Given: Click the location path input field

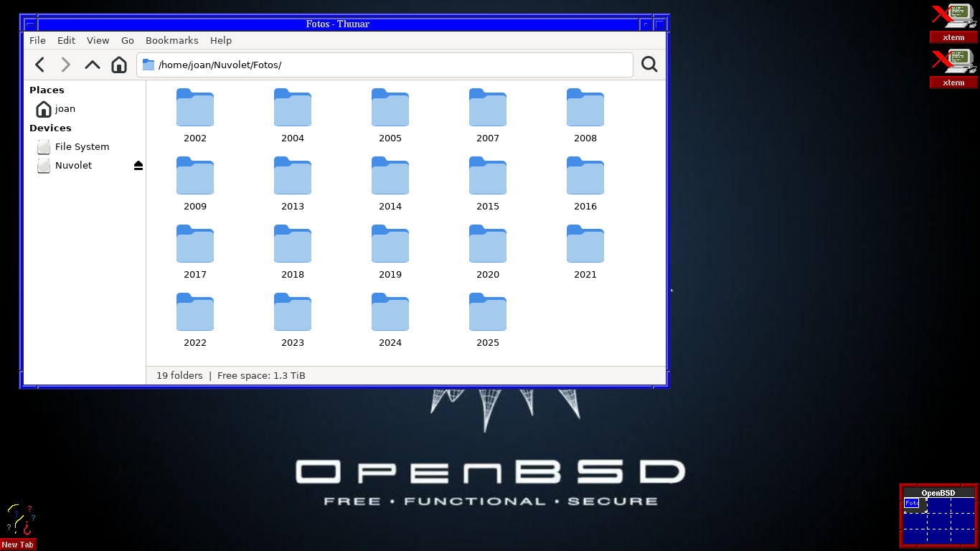Looking at the screenshot, I should [385, 65].
